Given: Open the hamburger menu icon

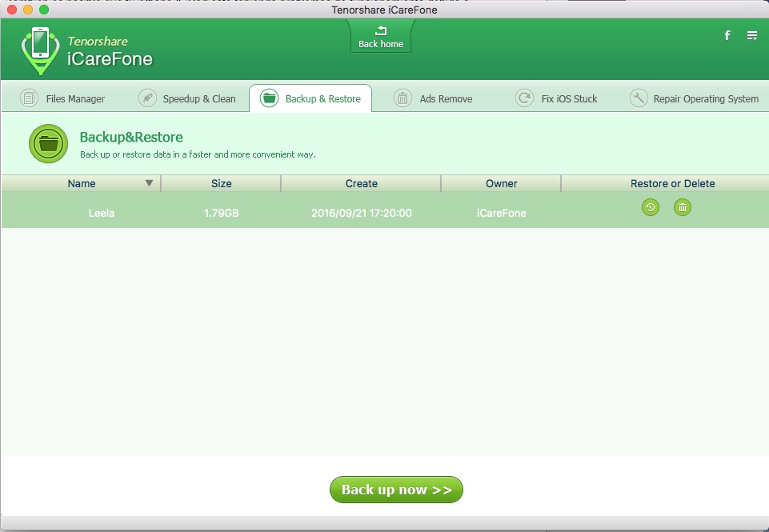Looking at the screenshot, I should click(752, 35).
